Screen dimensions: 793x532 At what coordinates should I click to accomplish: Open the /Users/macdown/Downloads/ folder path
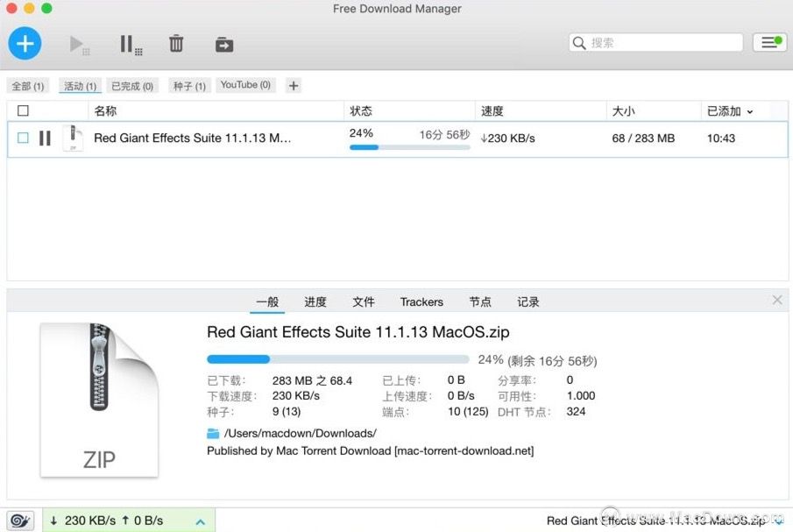[300, 433]
